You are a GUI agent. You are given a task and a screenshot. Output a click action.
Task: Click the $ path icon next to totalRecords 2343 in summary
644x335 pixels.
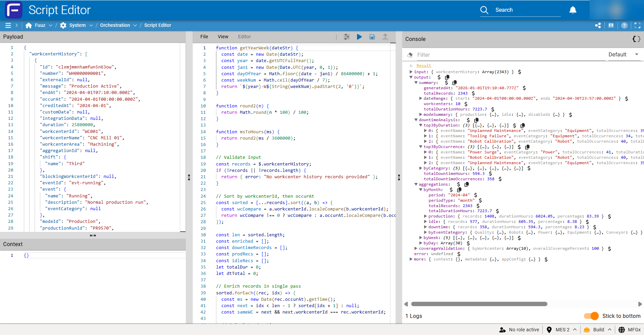tap(473, 93)
